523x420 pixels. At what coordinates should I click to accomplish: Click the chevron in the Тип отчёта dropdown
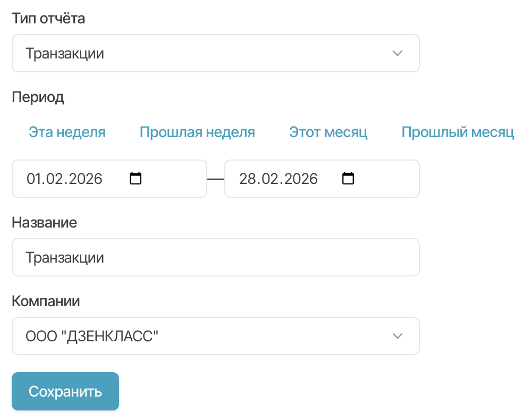[x=397, y=53]
